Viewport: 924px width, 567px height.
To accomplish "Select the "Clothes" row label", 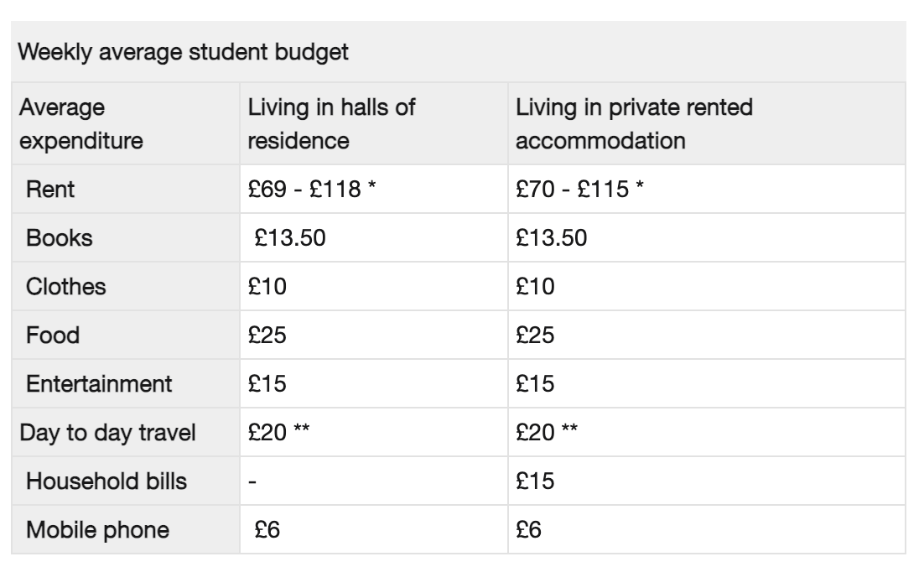I will (66, 287).
